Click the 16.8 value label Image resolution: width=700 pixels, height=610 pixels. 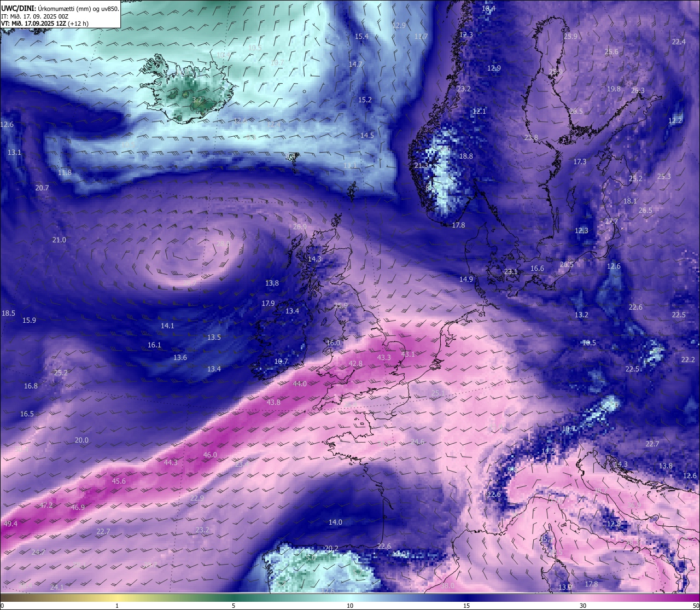pyautogui.click(x=31, y=386)
